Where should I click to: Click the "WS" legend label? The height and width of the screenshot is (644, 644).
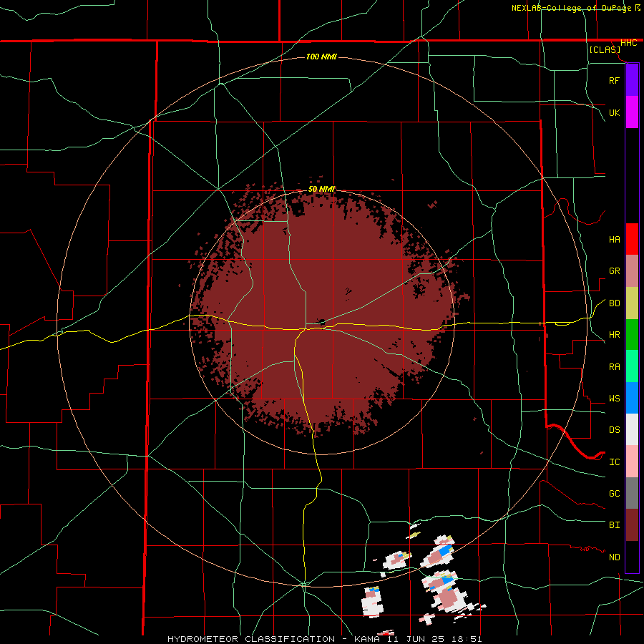point(614,399)
